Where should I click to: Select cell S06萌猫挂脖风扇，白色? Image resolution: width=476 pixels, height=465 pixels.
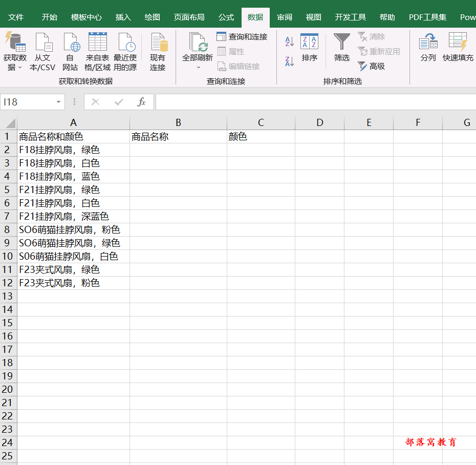pos(74,257)
